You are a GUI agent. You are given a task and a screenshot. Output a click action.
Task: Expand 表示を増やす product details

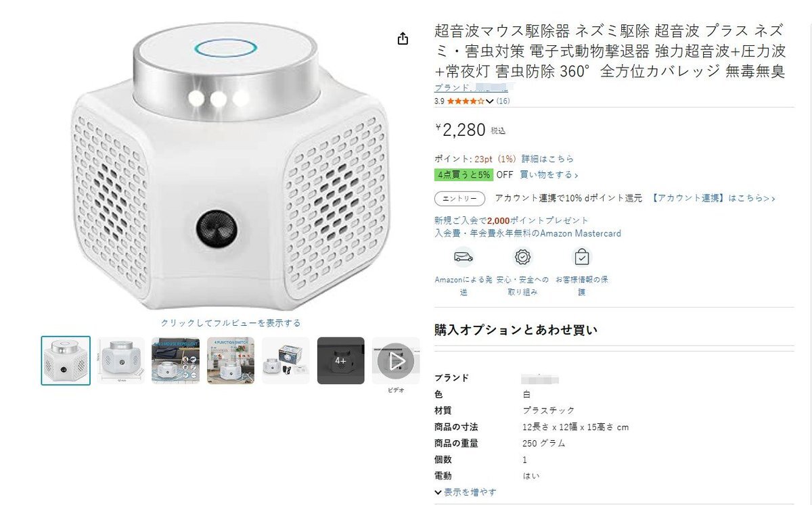click(x=466, y=492)
